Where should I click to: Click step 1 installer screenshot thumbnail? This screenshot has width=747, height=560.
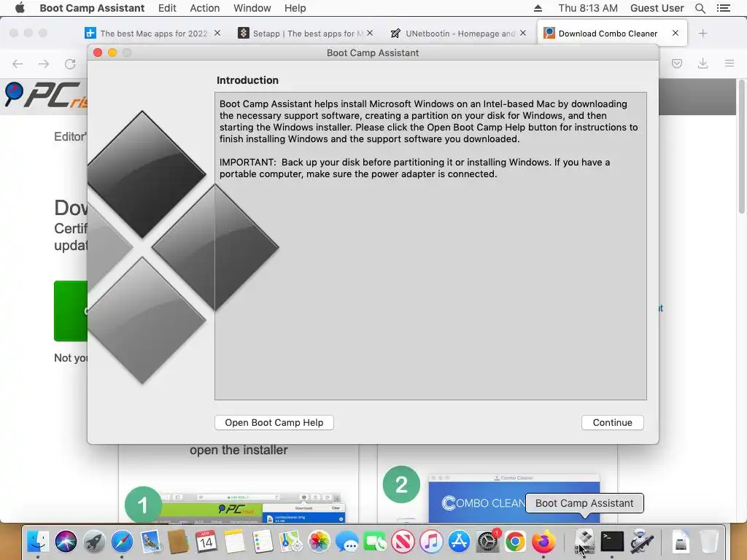point(252,508)
